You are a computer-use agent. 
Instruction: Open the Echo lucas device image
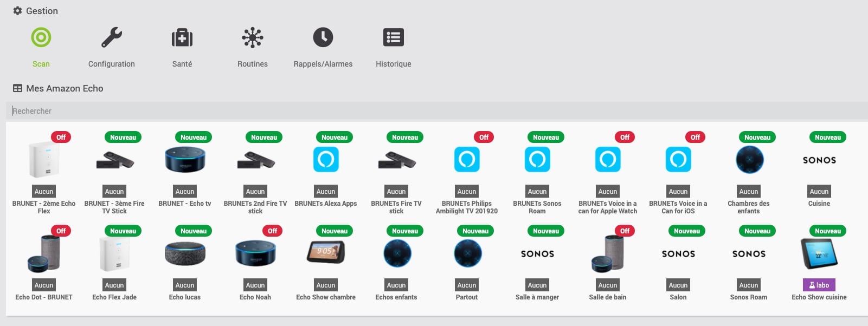pos(185,253)
